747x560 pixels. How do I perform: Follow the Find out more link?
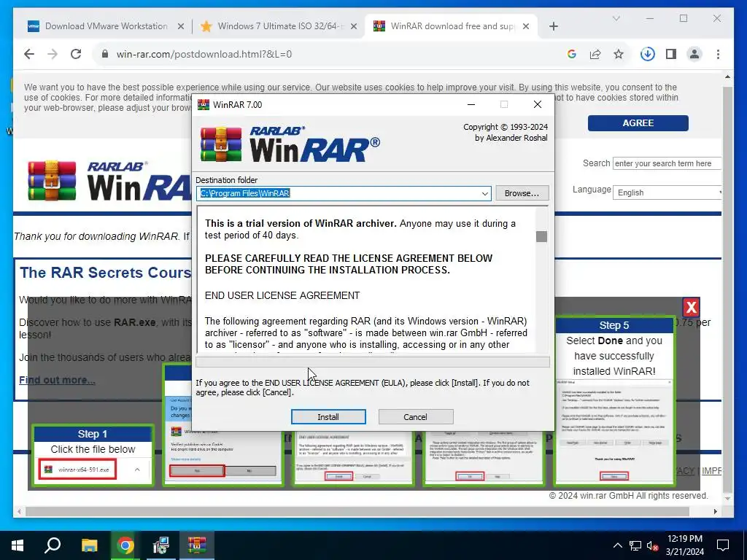click(x=57, y=379)
